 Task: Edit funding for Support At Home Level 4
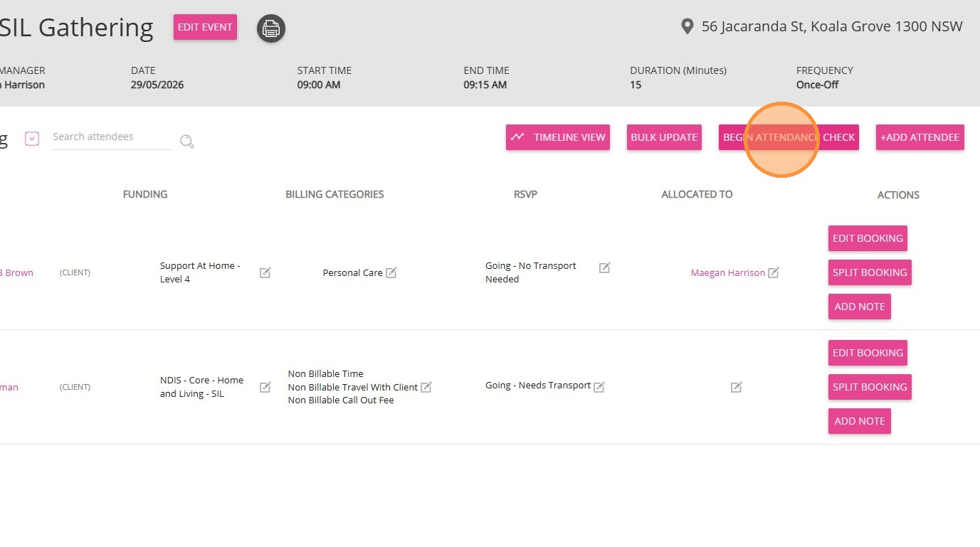click(265, 272)
